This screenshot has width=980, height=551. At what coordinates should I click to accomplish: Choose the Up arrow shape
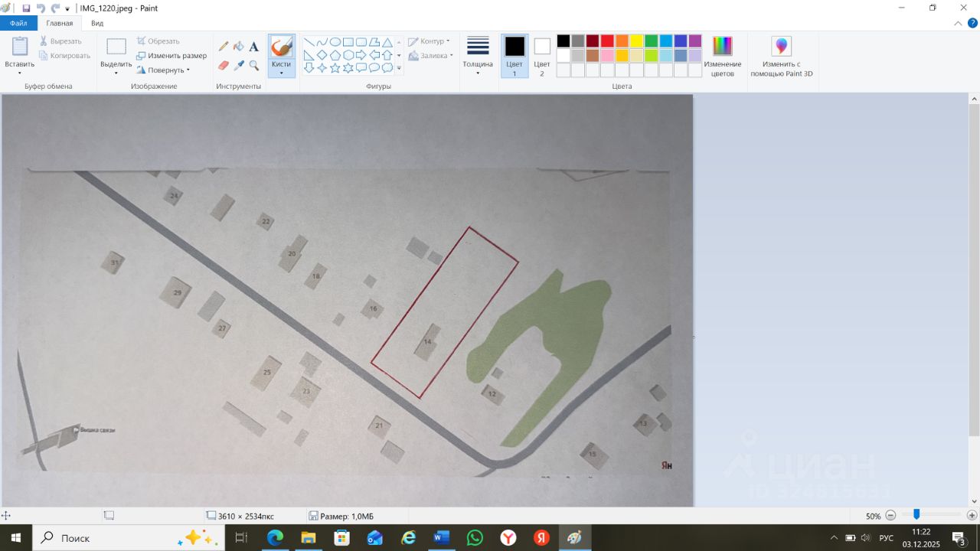pos(387,55)
